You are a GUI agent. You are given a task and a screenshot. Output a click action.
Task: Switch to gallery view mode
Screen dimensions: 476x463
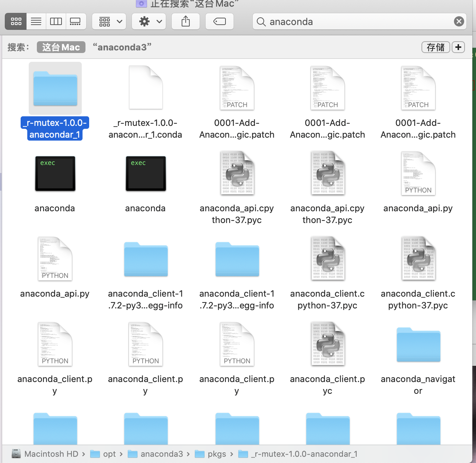76,21
